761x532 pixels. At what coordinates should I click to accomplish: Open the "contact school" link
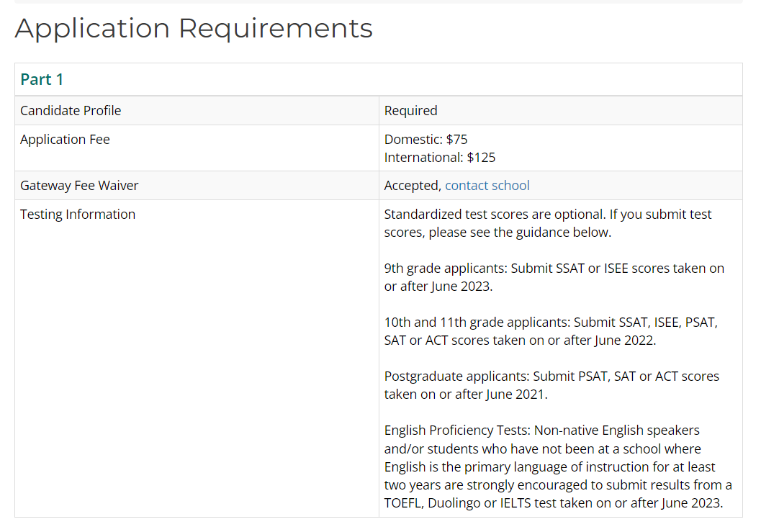pos(487,186)
